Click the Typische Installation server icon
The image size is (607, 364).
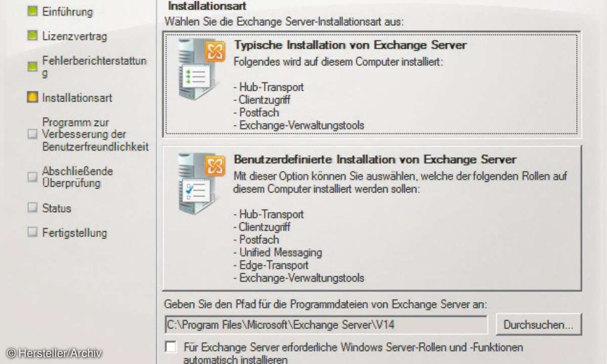(x=200, y=70)
